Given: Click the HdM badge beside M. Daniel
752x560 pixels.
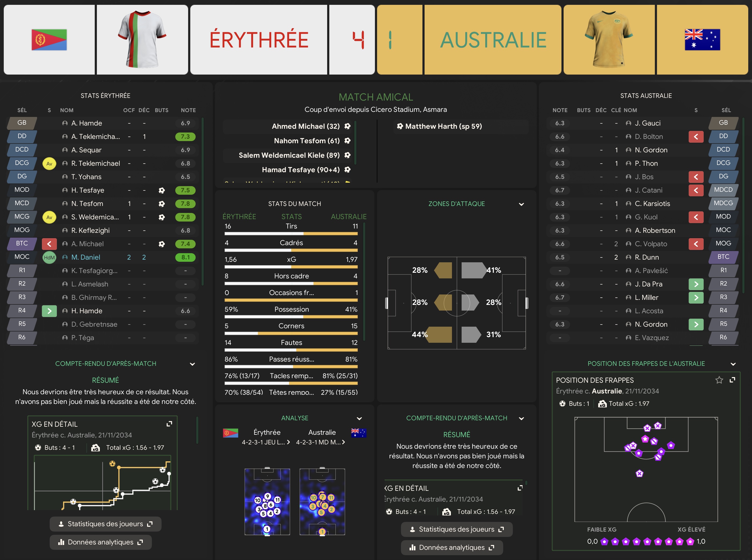Looking at the screenshot, I should coord(49,257).
